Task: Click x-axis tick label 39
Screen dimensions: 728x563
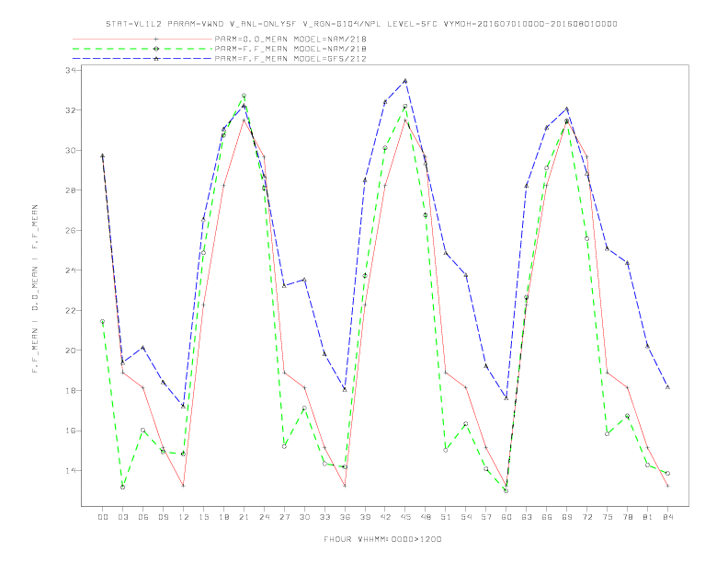Action: [x=365, y=517]
